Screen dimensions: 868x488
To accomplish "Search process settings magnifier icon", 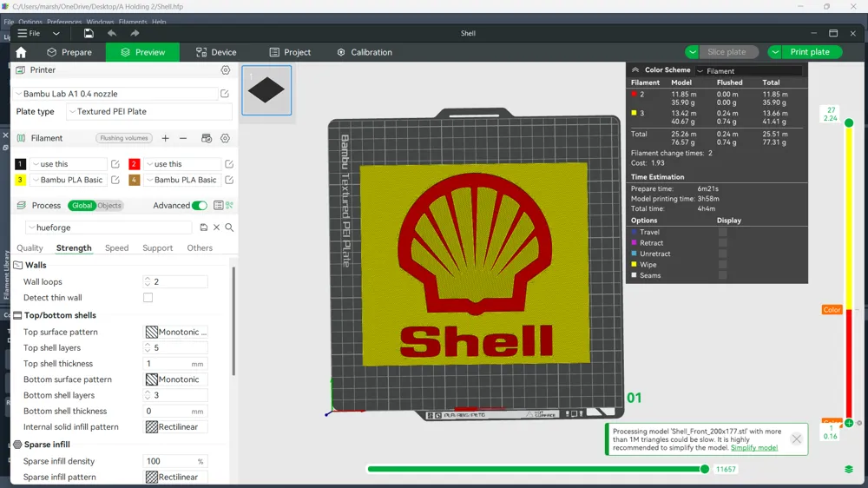I will pyautogui.click(x=229, y=228).
